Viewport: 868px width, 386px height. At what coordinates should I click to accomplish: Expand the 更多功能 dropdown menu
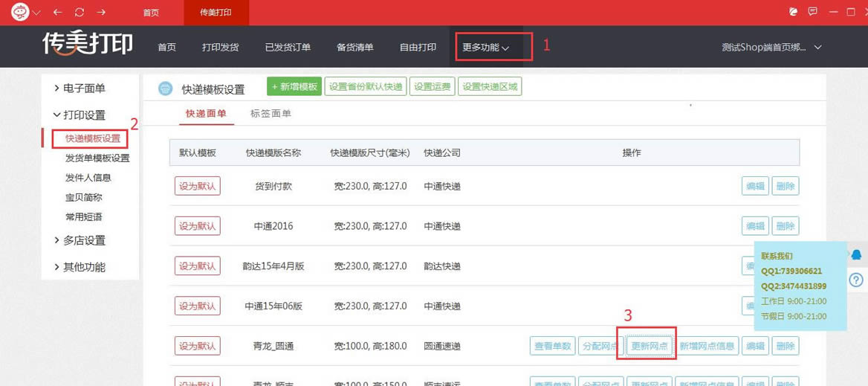pos(485,48)
